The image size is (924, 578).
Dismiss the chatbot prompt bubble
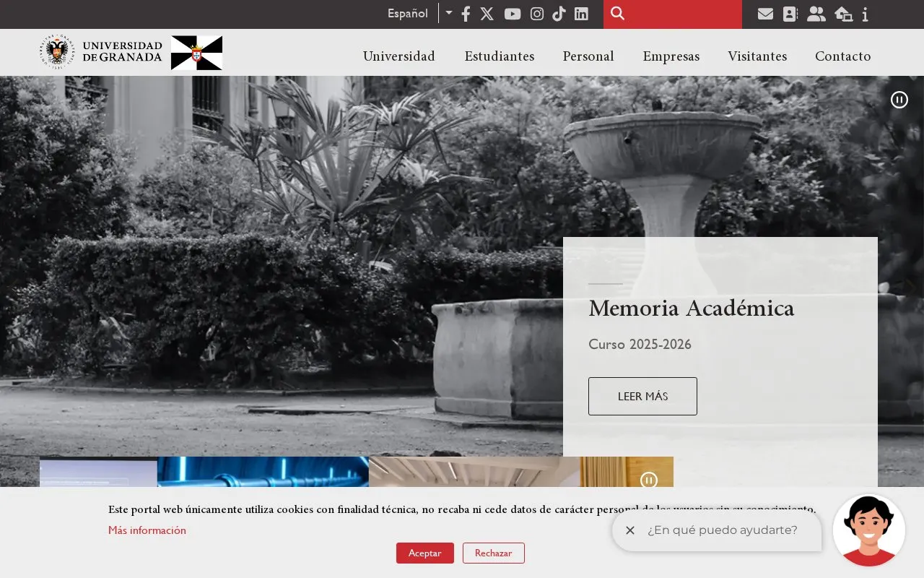point(630,530)
